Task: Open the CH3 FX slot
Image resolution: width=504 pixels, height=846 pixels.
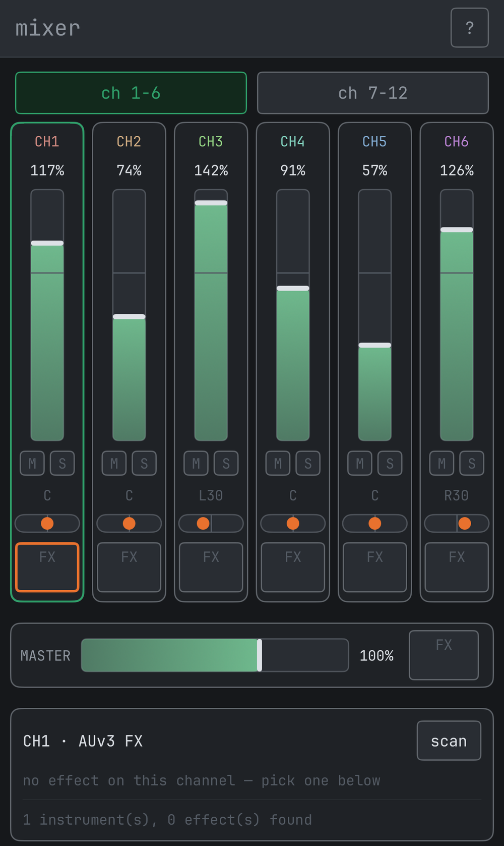Action: coord(211,567)
